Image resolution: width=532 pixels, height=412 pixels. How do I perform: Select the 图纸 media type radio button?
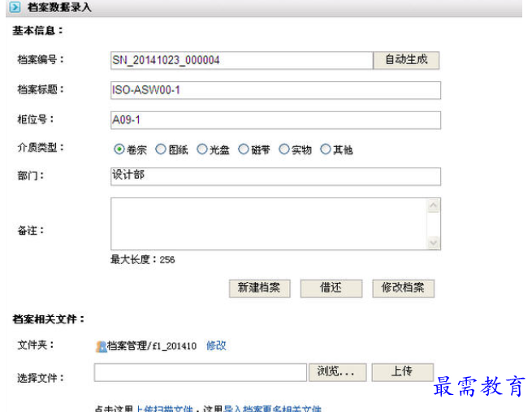(161, 149)
